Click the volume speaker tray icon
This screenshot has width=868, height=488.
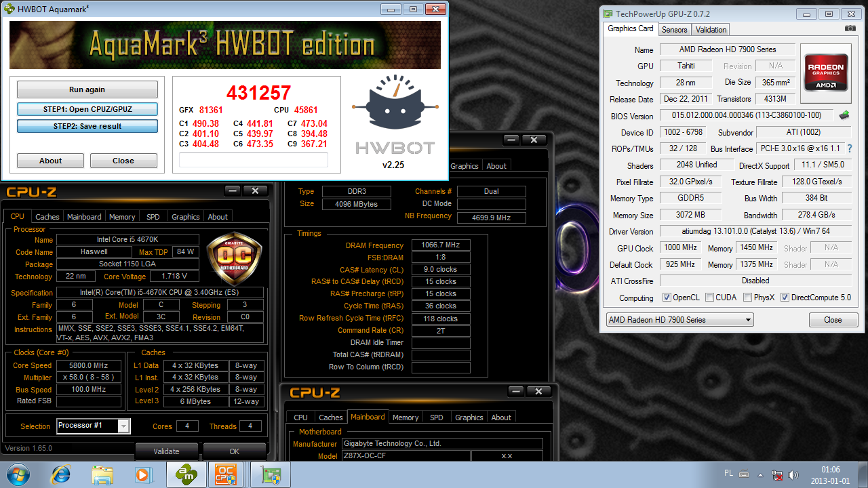coord(794,474)
